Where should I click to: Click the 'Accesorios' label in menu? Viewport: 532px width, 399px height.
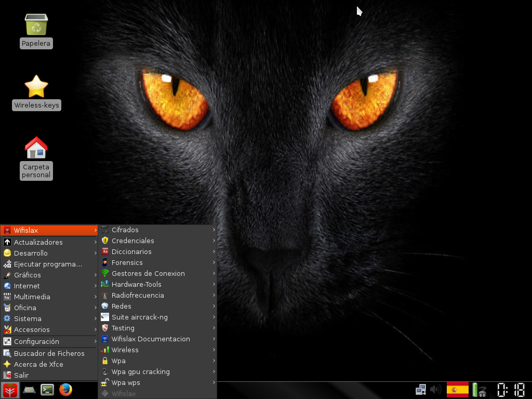[x=32, y=329]
